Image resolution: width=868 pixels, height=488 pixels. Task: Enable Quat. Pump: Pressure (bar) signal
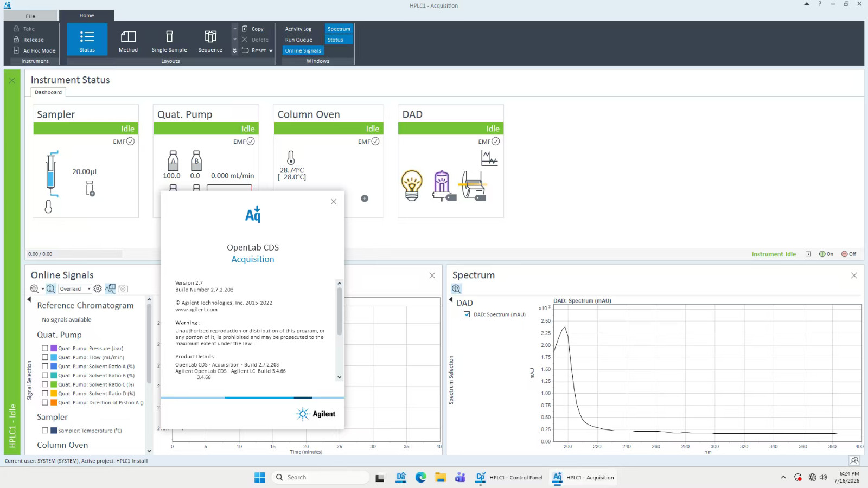[45, 349]
